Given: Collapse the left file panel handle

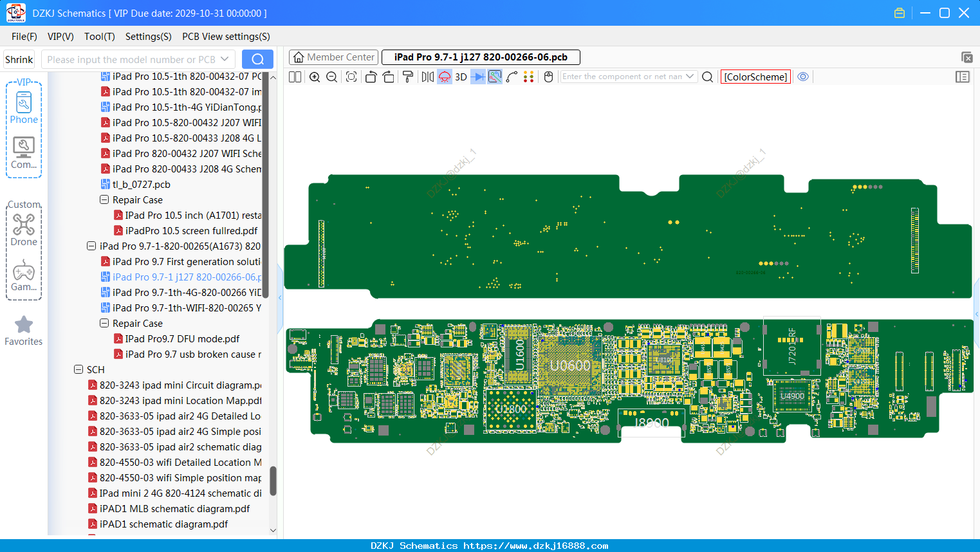Looking at the screenshot, I should (x=280, y=298).
